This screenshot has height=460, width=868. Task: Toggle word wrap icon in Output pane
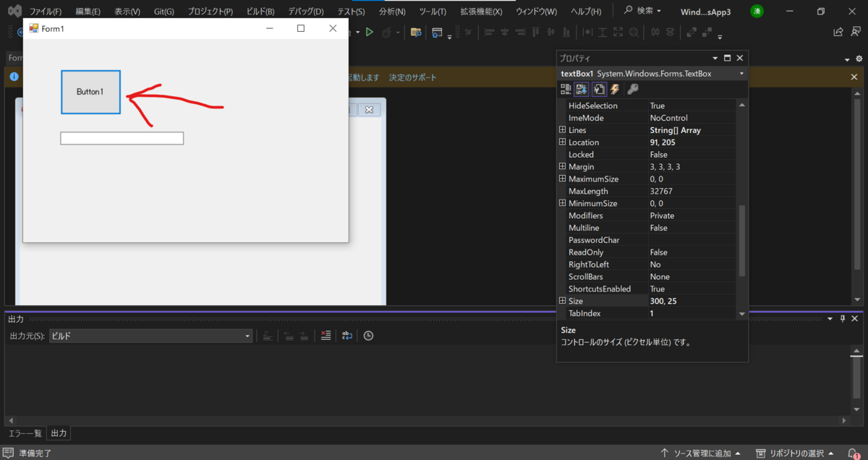(x=346, y=335)
